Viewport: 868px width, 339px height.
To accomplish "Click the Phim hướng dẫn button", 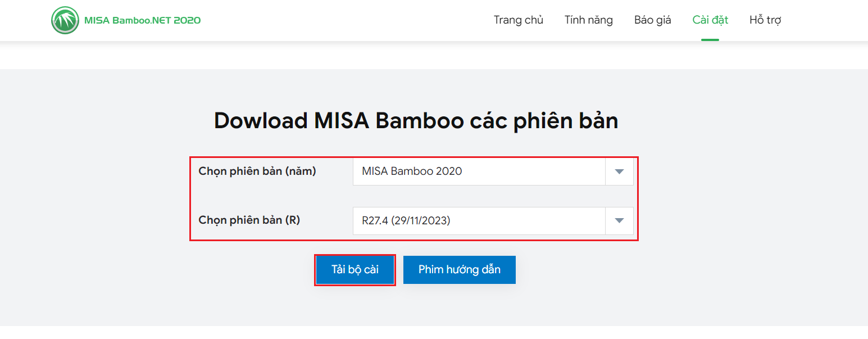I will [460, 270].
